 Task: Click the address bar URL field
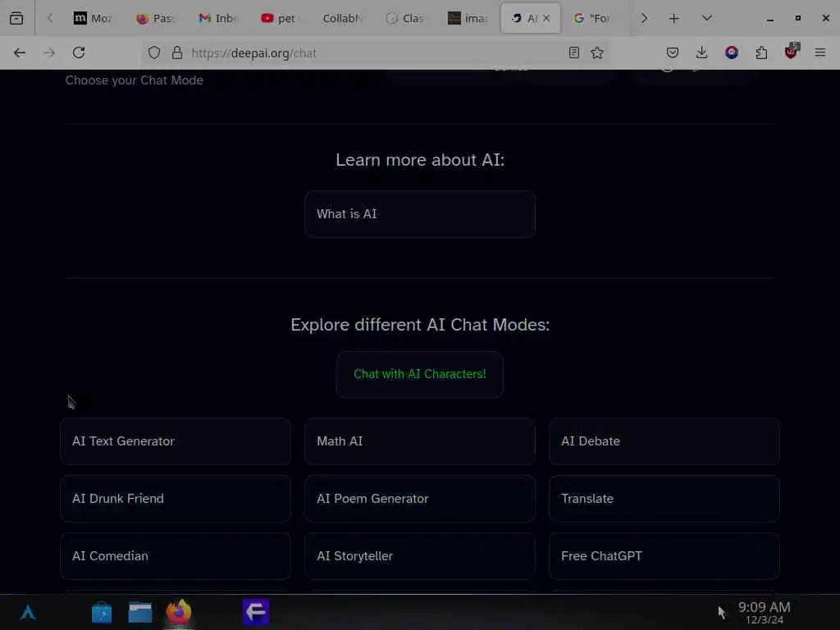375,52
